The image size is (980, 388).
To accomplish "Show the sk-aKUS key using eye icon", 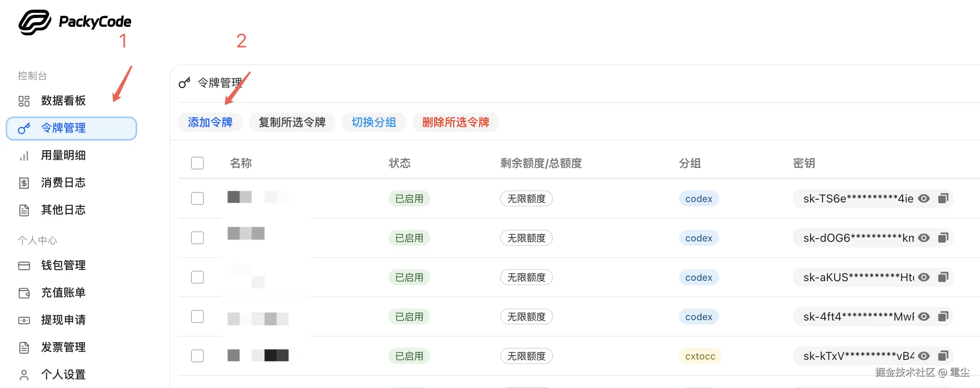I will (924, 277).
